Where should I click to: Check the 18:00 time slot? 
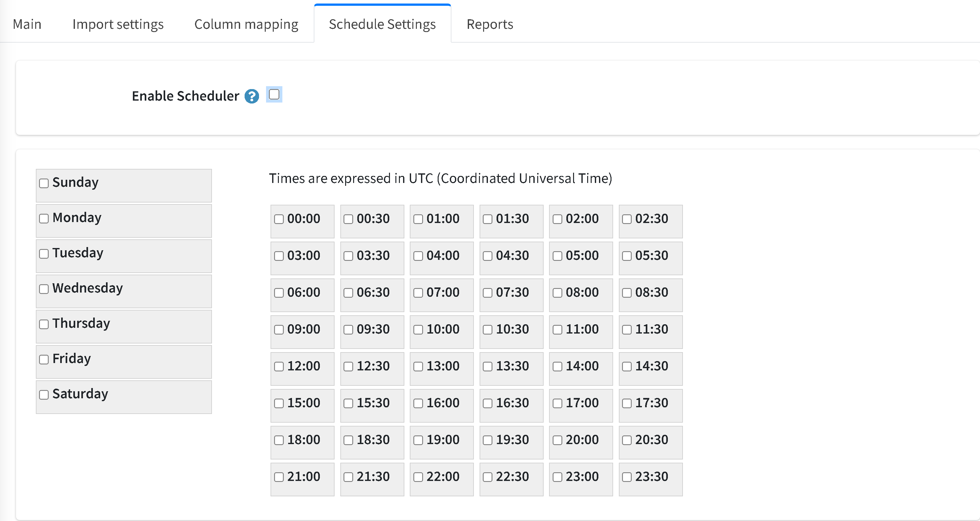click(x=279, y=441)
